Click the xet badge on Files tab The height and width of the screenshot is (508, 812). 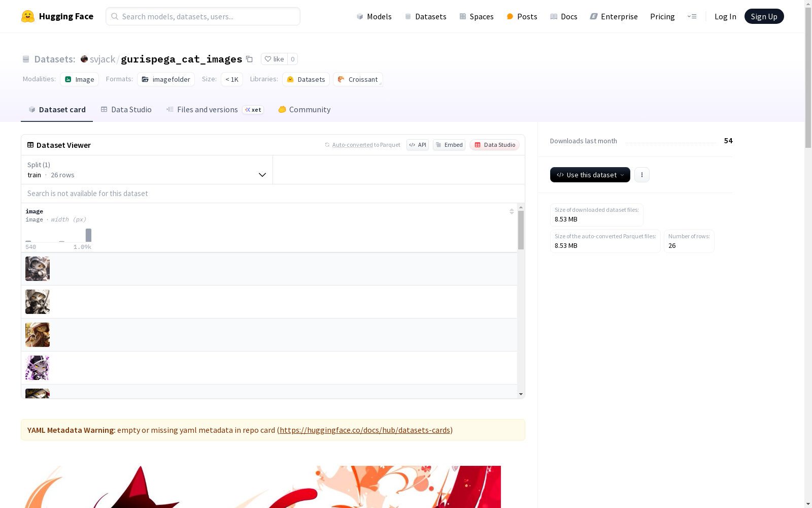click(253, 110)
